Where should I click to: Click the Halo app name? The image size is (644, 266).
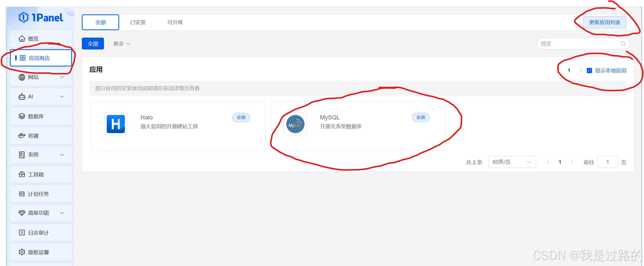pos(147,117)
